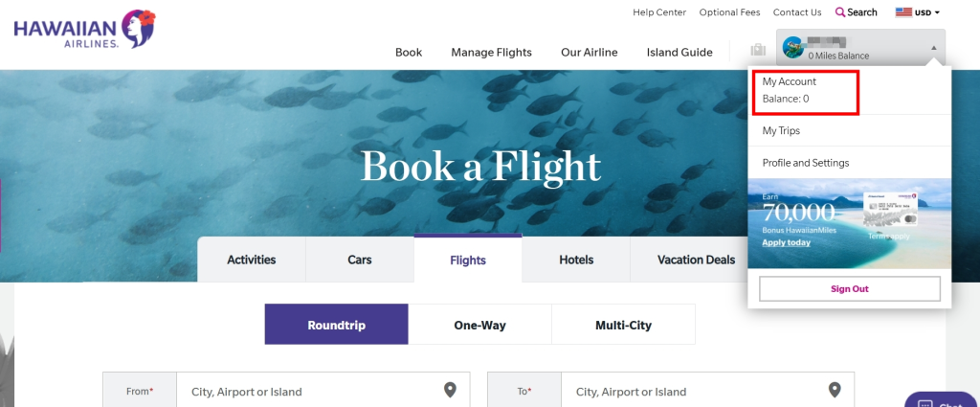Open My Trips from account menu

point(781,130)
